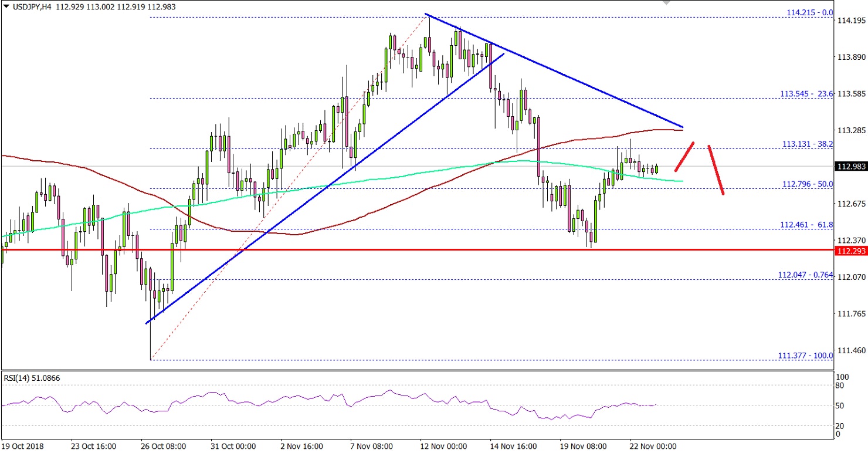This screenshot has height=453, width=868.
Task: Click the red horizontal support line at 112.293
Action: coord(411,249)
